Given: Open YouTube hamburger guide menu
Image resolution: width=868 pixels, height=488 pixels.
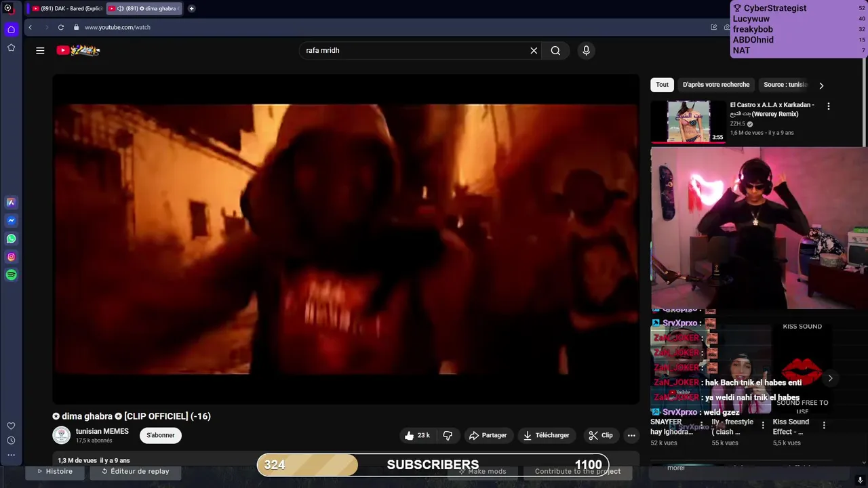Looking at the screenshot, I should pyautogui.click(x=40, y=50).
